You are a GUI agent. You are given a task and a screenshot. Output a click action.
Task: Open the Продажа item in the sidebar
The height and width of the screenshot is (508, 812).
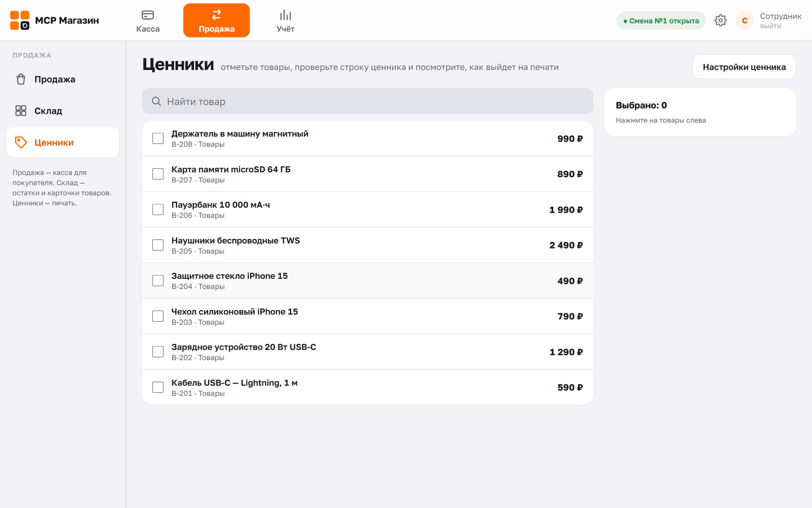pos(63,79)
